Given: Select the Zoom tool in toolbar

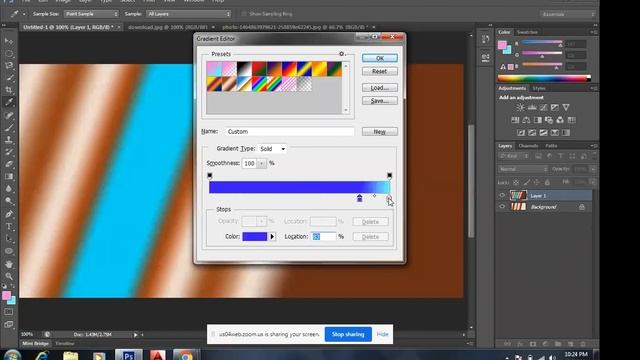Looking at the screenshot, I should 9,276.
